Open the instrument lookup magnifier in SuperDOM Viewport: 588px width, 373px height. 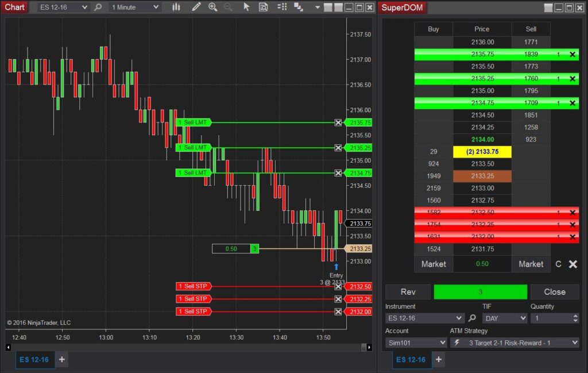coord(472,317)
